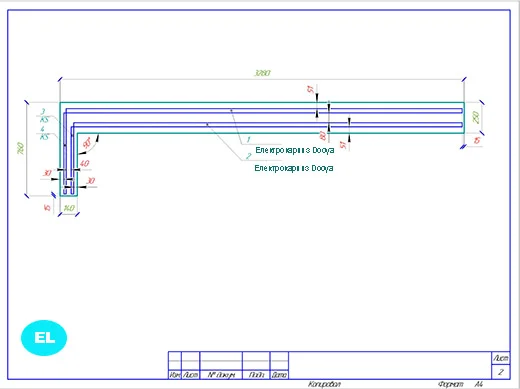This screenshot has height=389, width=520.
Task: Pick the red 80 spacing dimension
Action: click(x=322, y=135)
